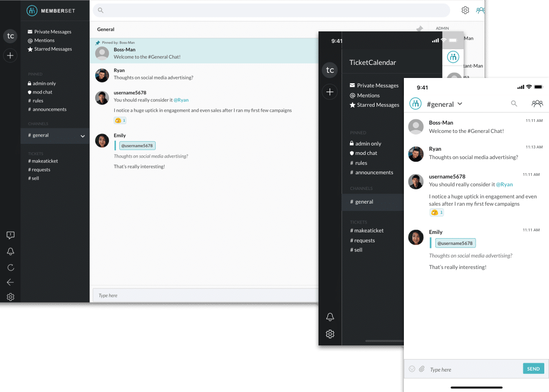The image size is (549, 392).
Task: Toggle the emoji reaction on desktop username5678 message
Action: coord(120,120)
